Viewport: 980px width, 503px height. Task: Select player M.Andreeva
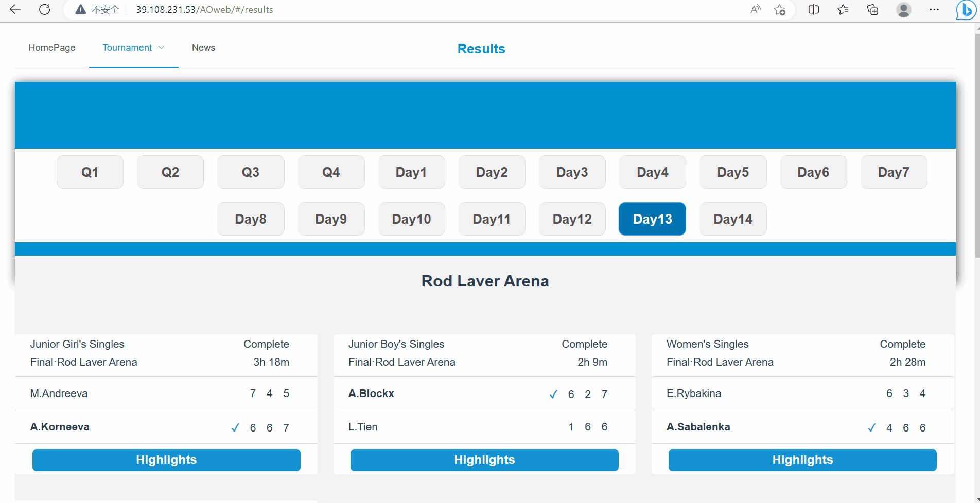[59, 393]
